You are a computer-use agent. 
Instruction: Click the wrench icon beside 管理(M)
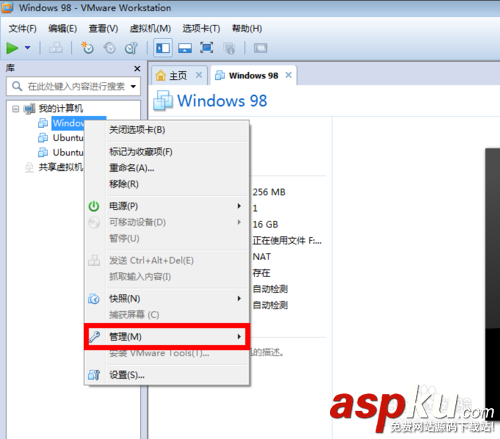coord(94,337)
